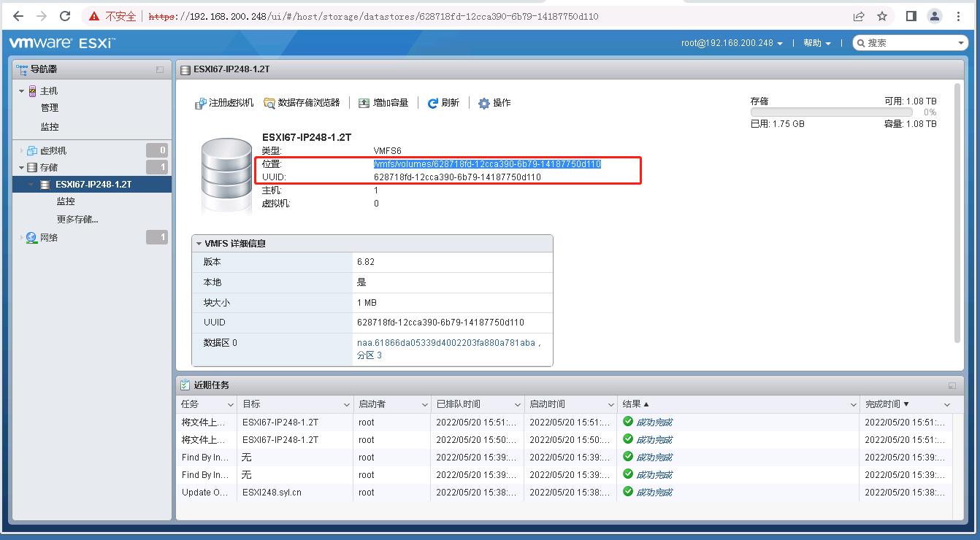This screenshot has width=980, height=540.
Task: Open Result column header dropdown
Action: 853,404
